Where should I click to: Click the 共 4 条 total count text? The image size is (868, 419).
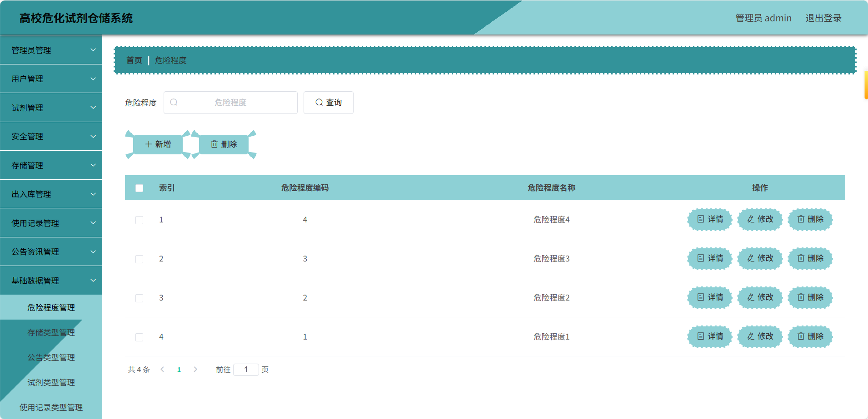pyautogui.click(x=139, y=370)
